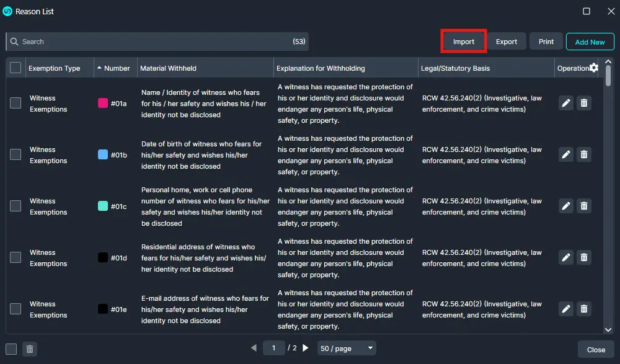Delete the #01d reason with trash icon
620x364 pixels.
[x=584, y=257]
